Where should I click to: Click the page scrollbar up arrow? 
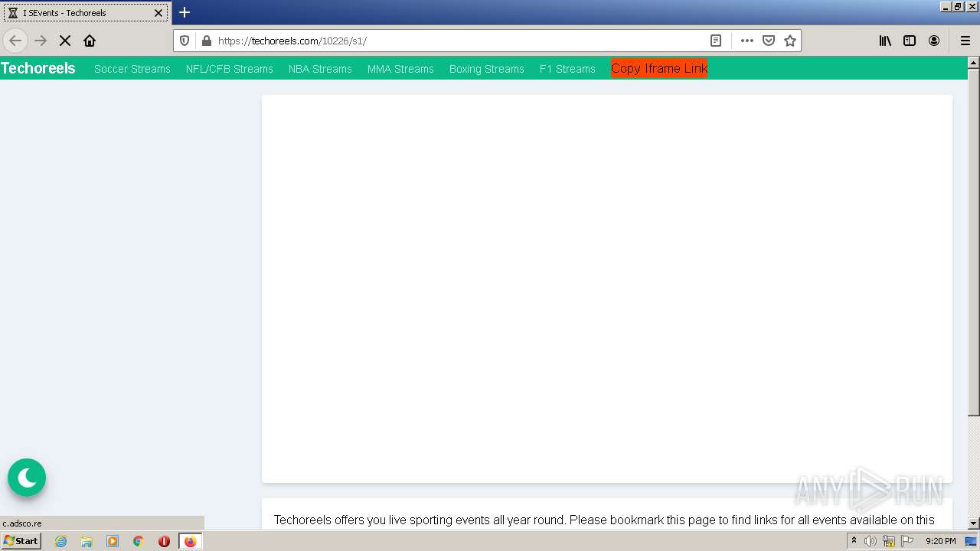pyautogui.click(x=974, y=62)
